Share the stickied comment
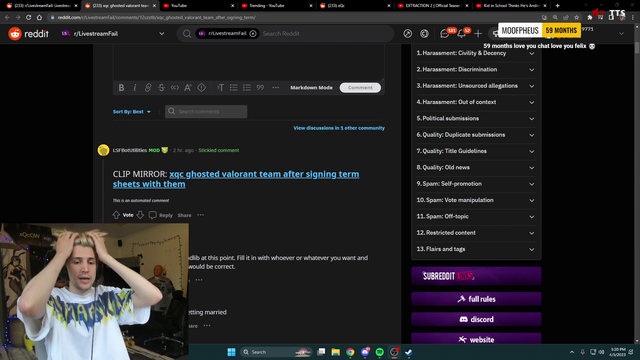Screen dimensions: 640x360 (184, 215)
